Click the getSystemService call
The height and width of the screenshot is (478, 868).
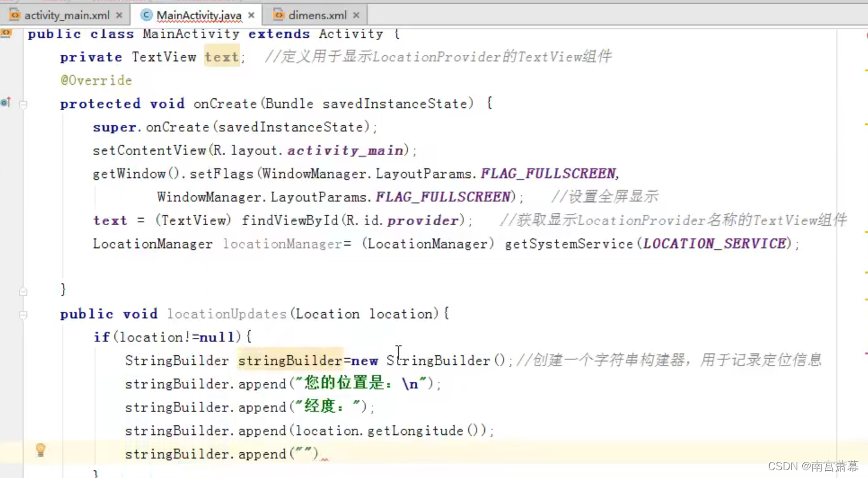coord(569,244)
